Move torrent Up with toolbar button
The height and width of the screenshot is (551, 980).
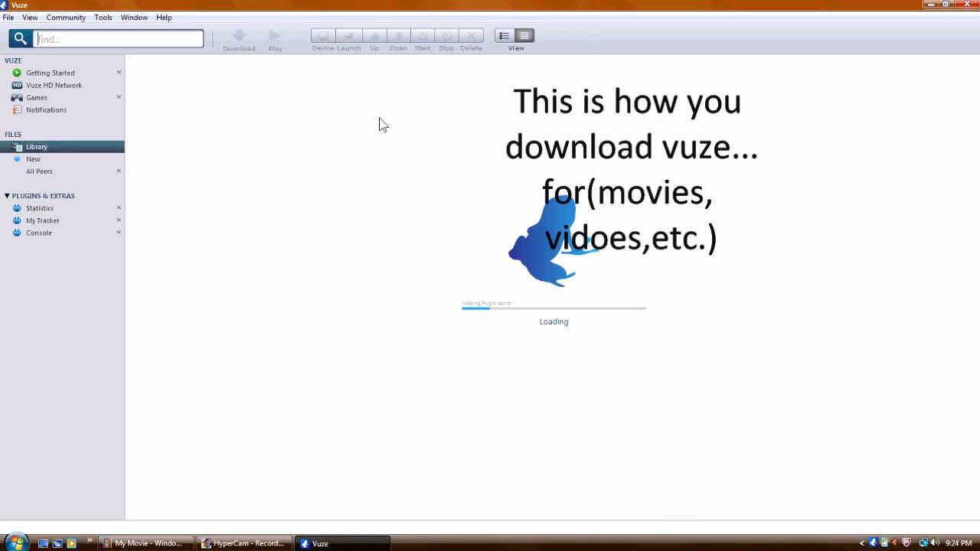click(374, 36)
